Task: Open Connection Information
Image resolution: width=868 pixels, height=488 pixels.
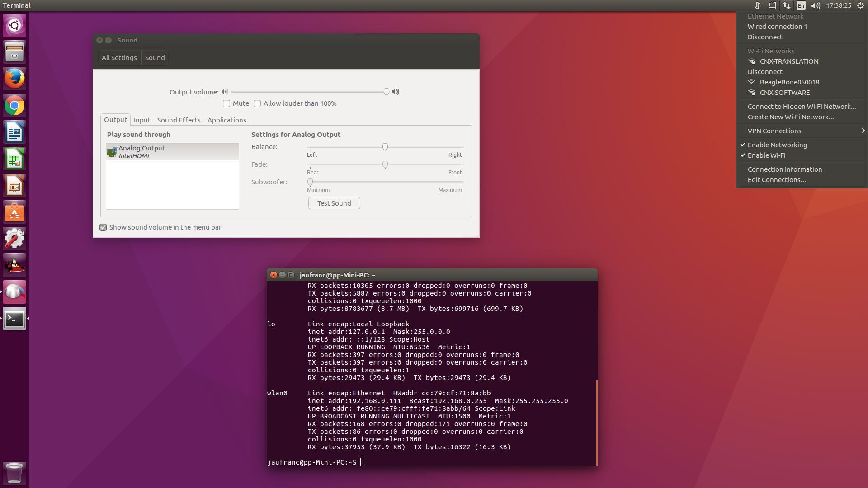Action: (785, 169)
